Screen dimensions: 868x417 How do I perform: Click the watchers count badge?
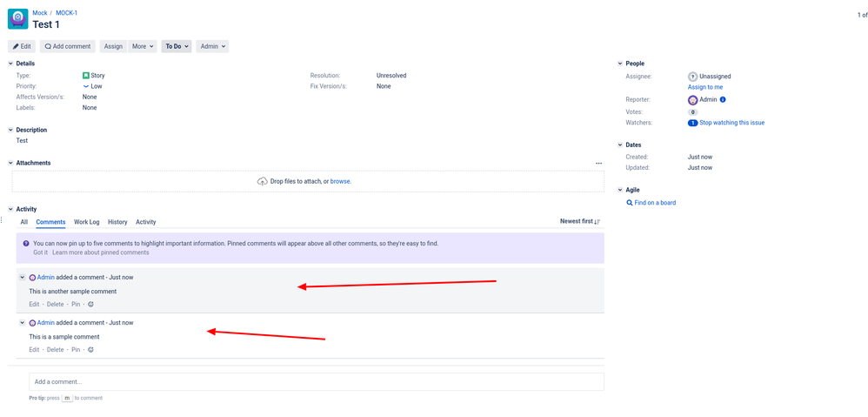(692, 123)
